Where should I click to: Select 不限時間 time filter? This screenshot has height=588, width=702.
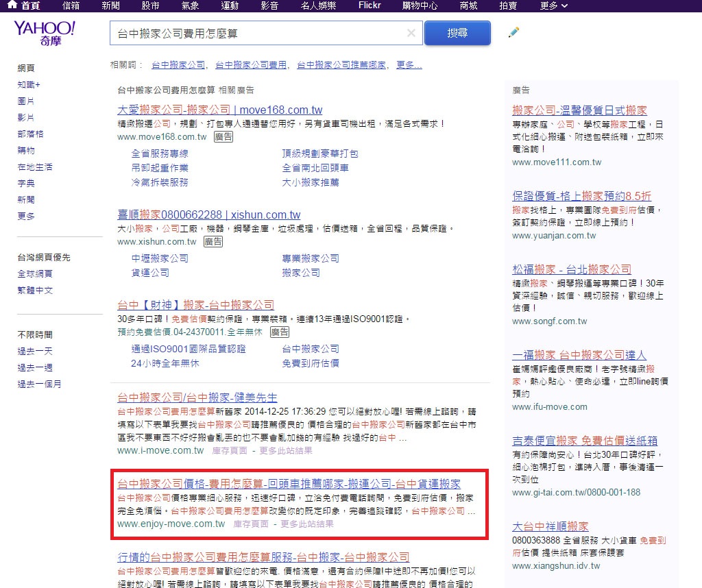tap(35, 334)
